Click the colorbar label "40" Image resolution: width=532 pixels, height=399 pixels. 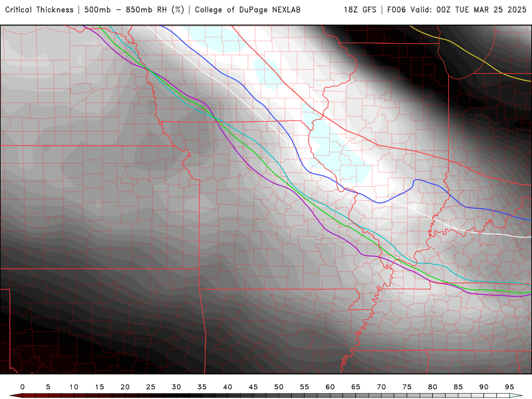pos(227,387)
